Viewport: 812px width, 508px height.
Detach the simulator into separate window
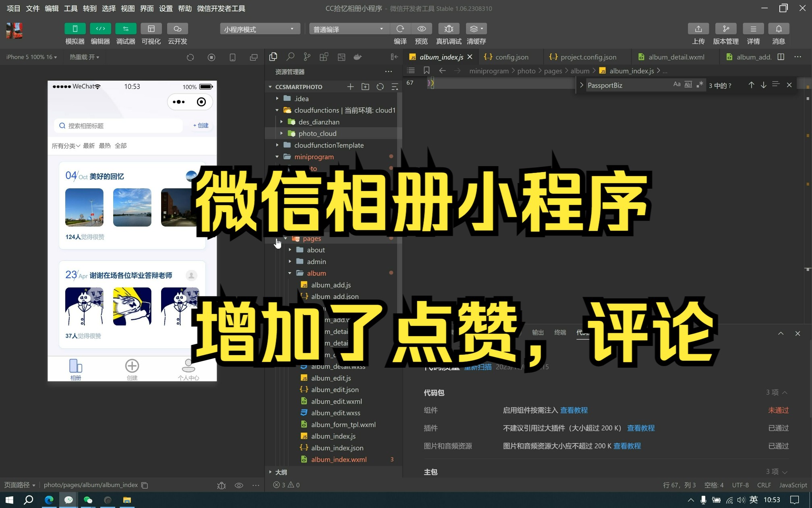pos(254,57)
